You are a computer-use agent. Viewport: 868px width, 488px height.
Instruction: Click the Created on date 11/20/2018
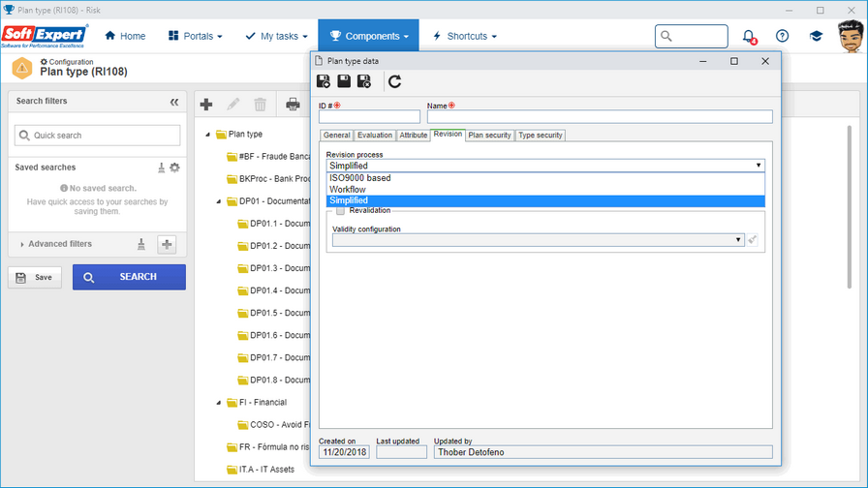click(x=344, y=452)
